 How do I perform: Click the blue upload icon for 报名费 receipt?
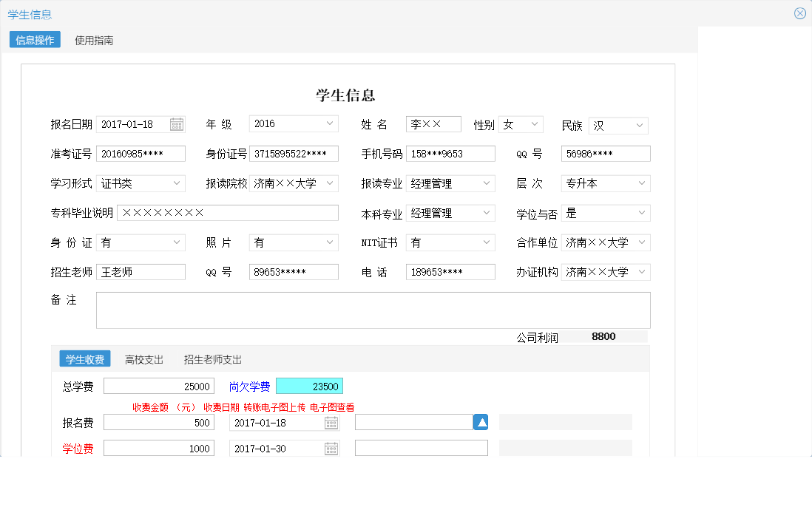point(480,421)
